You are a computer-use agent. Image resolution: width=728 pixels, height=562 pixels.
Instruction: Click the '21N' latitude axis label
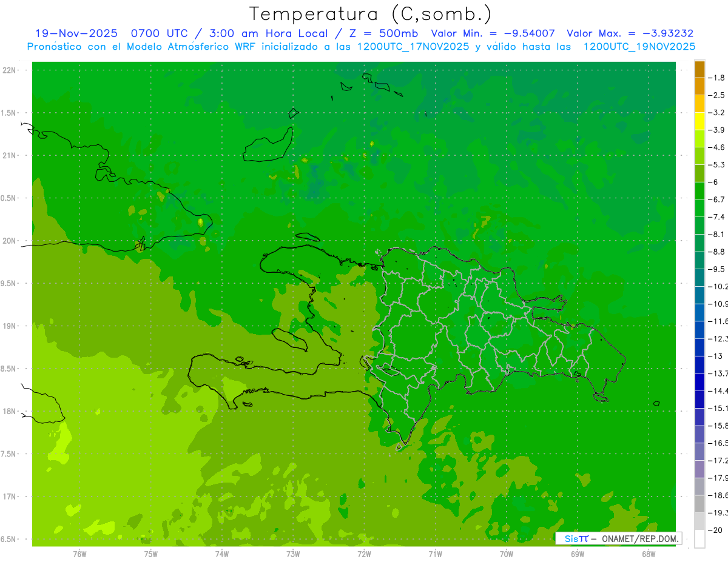9,155
